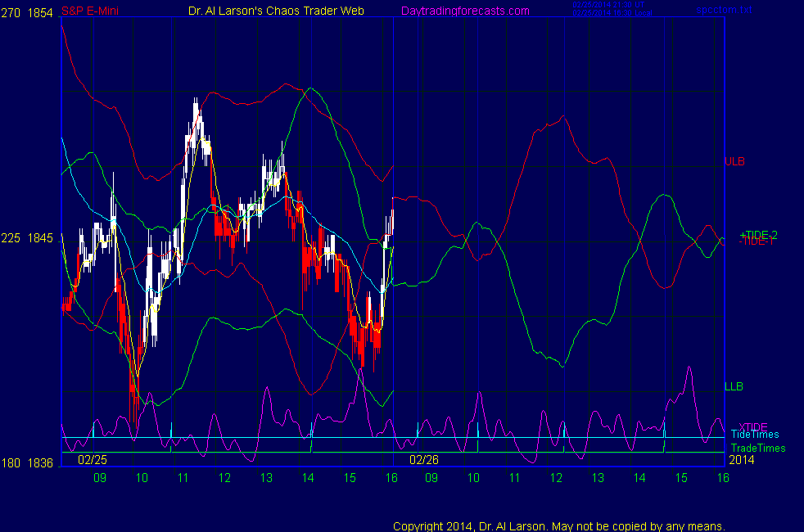804x532 pixels.
Task: Click the "16:30 Local" timestamp line
Action: coord(612,13)
